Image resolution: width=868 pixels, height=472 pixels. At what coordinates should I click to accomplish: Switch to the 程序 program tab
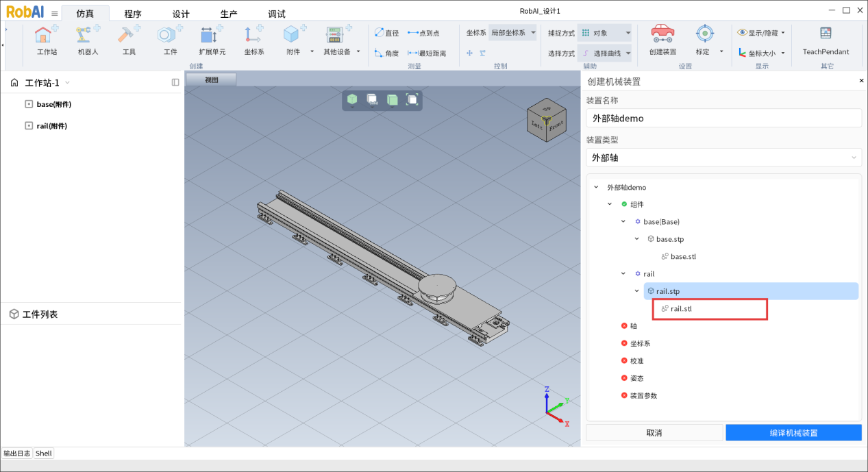[x=133, y=14]
